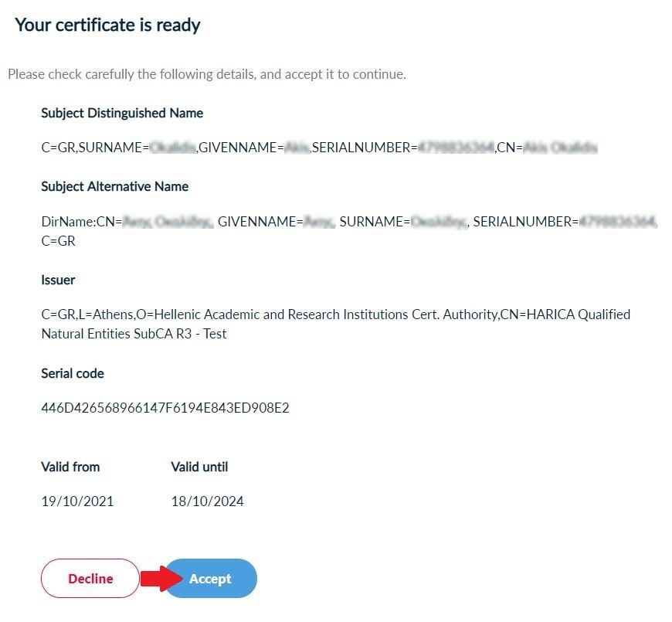Click the Valid until label

pyautogui.click(x=199, y=467)
